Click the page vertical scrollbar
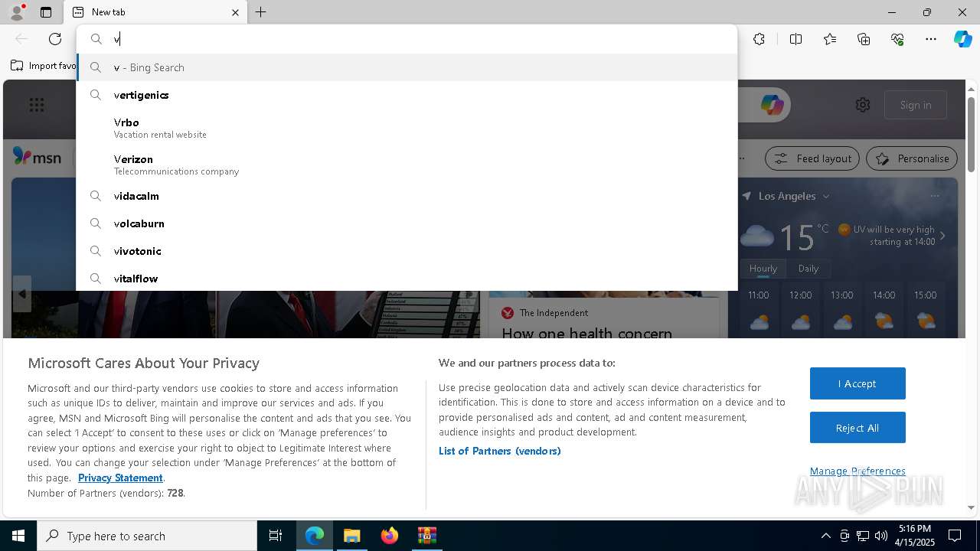The height and width of the screenshot is (551, 980). click(972, 135)
